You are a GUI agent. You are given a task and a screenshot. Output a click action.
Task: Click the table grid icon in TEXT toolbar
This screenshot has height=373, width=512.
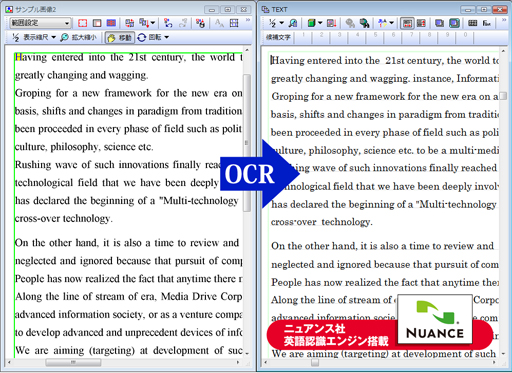[x=472, y=23]
